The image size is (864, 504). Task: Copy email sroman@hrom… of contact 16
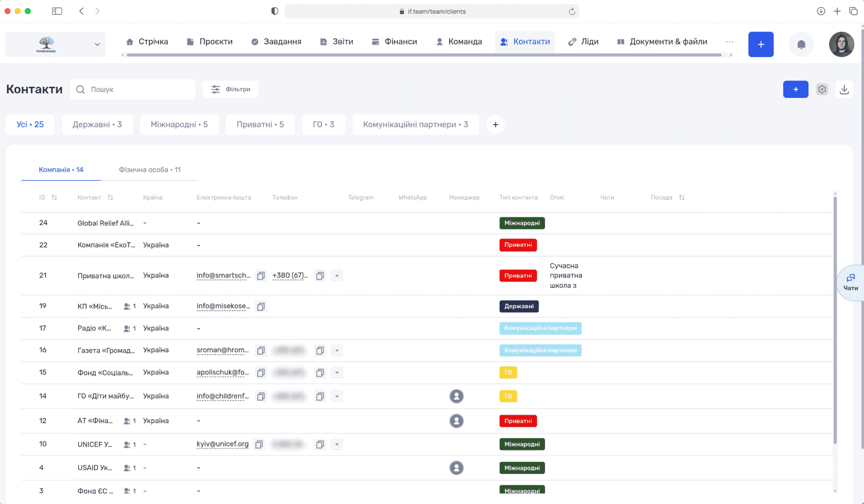(261, 351)
